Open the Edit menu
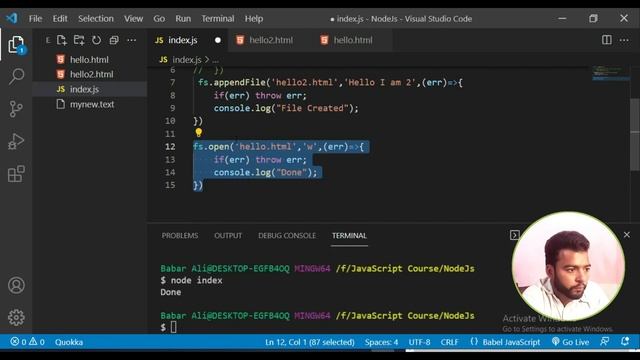The image size is (640, 360). pos(60,18)
